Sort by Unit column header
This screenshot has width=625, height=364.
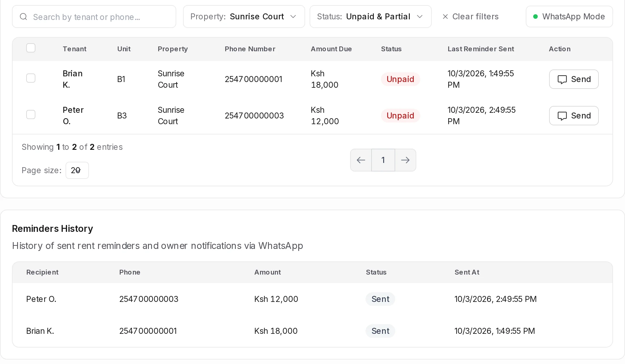pyautogui.click(x=124, y=49)
